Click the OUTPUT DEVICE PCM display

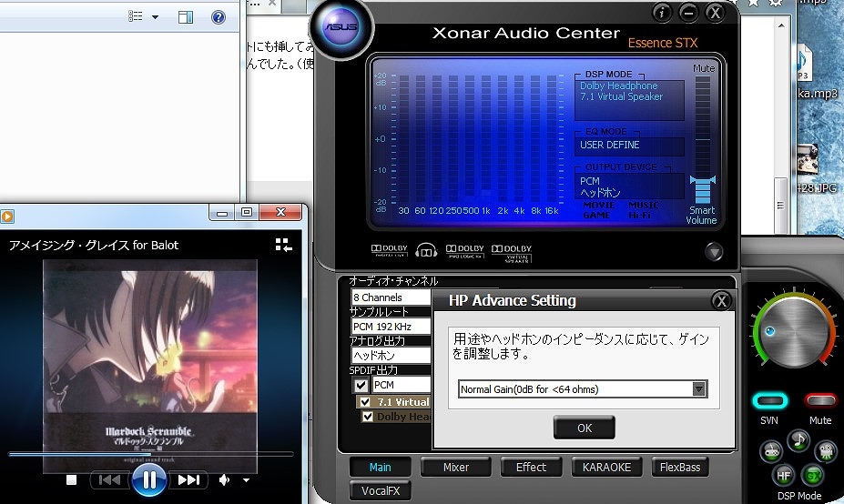click(x=629, y=186)
